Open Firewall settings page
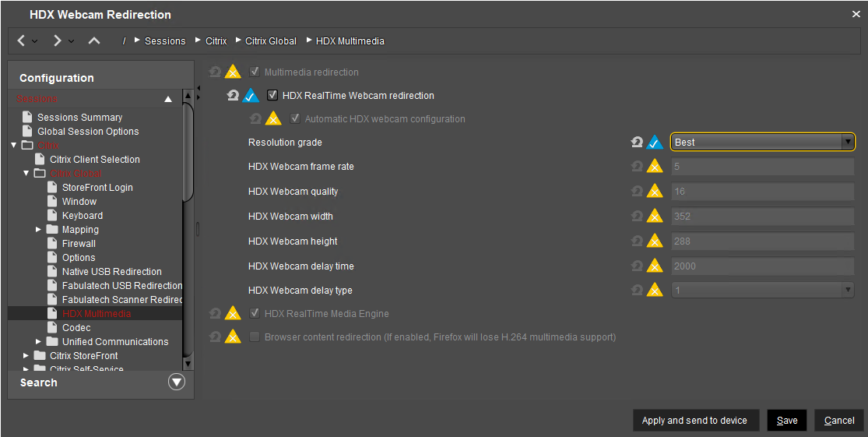This screenshot has width=868, height=437. coord(79,244)
